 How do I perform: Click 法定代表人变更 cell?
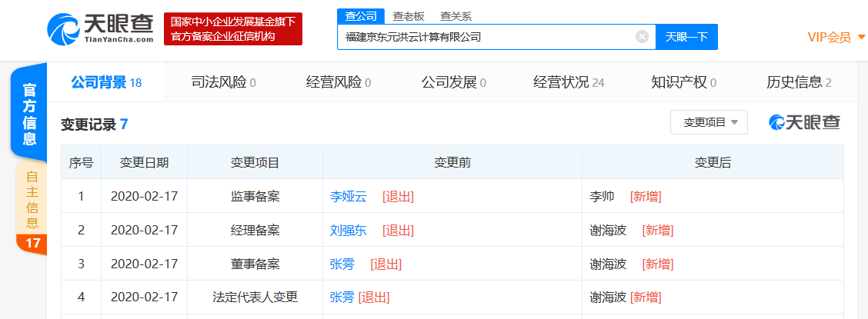tap(255, 297)
